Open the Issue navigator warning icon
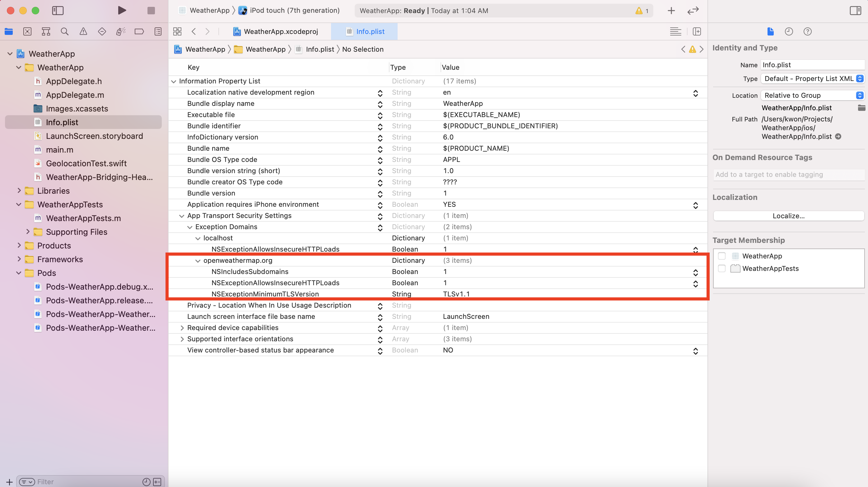The width and height of the screenshot is (868, 487). click(x=83, y=32)
